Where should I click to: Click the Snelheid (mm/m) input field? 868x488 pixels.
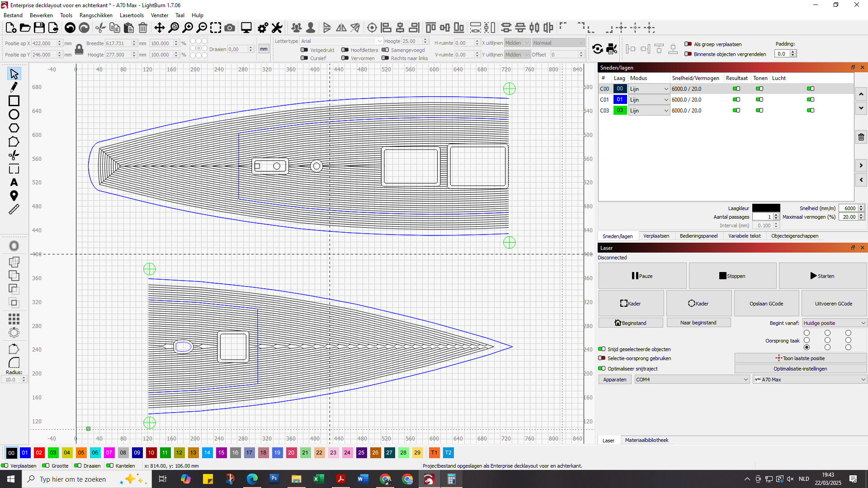[848, 208]
